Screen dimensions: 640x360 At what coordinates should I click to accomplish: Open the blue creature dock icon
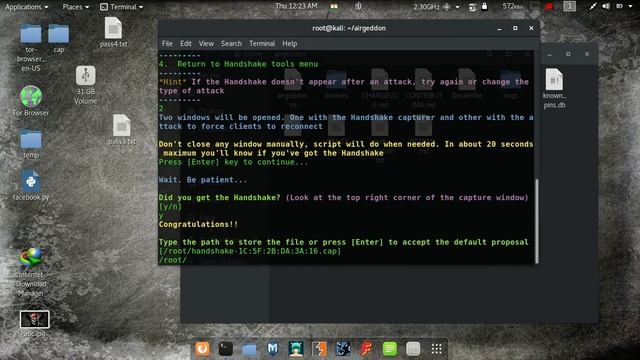click(x=343, y=349)
